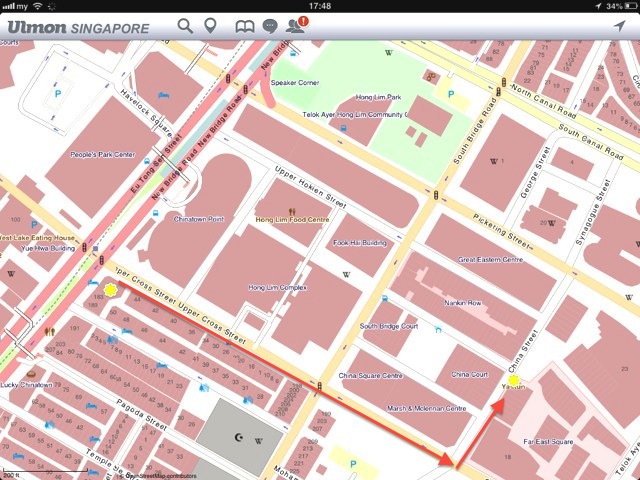The image size is (640, 480).
Task: Select the Yue Hwa Building label
Action: tap(48, 248)
